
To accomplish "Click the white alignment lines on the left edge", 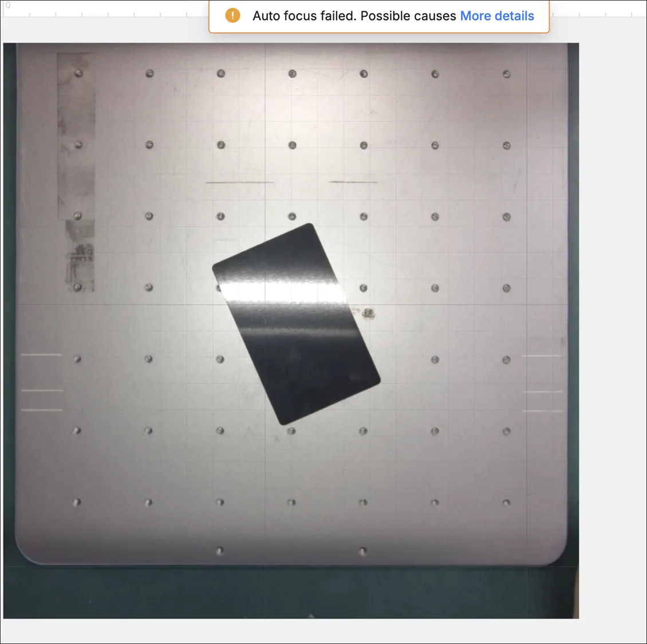I will click(x=42, y=382).
